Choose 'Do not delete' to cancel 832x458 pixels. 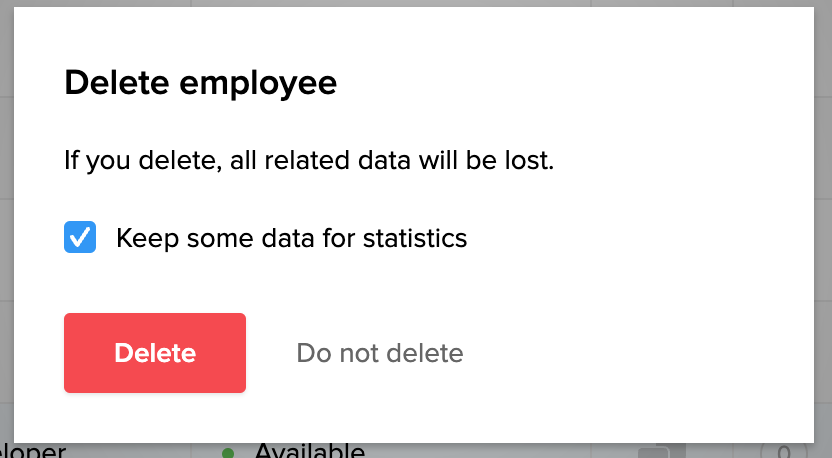[380, 353]
